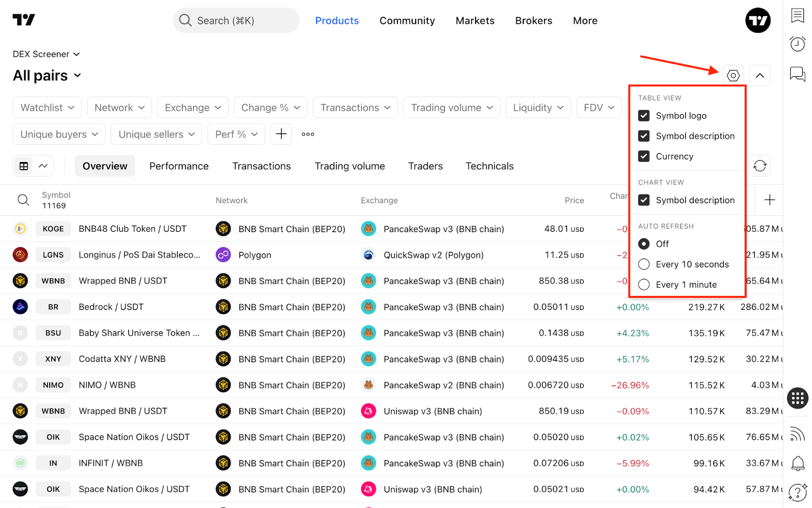Switch to the Performance tab
Image resolution: width=812 pixels, height=508 pixels.
179,166
